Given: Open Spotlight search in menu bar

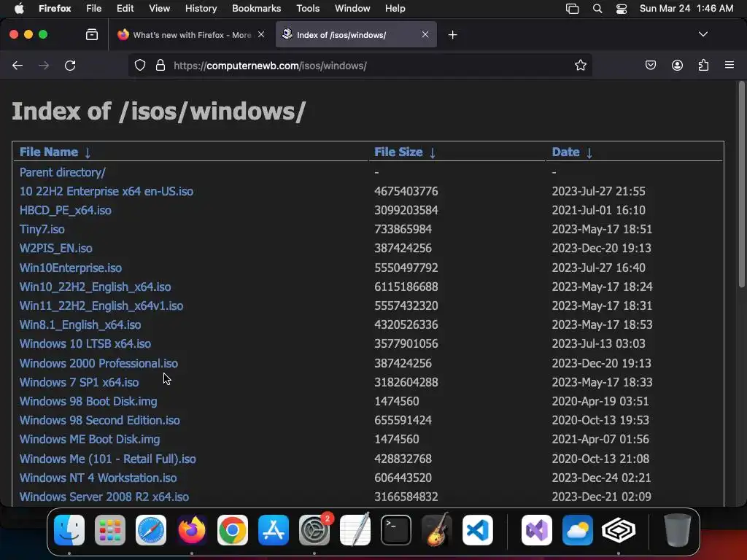Looking at the screenshot, I should pyautogui.click(x=597, y=9).
